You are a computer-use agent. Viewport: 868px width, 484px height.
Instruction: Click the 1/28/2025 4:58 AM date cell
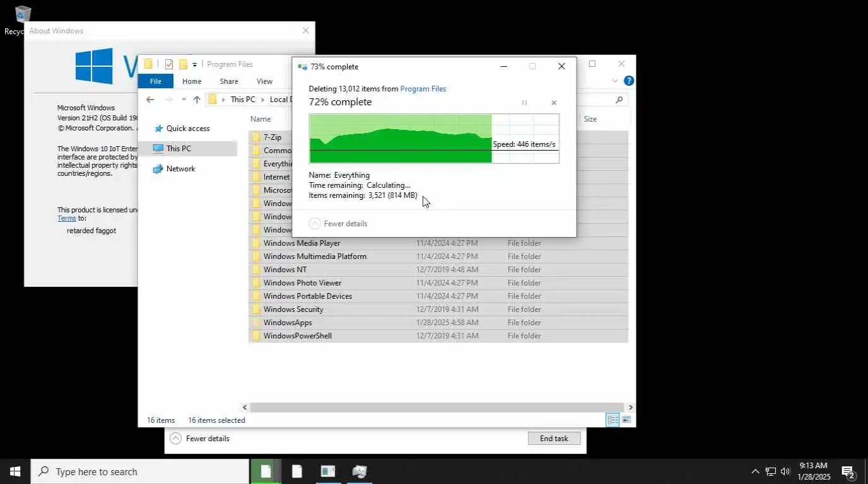point(447,323)
